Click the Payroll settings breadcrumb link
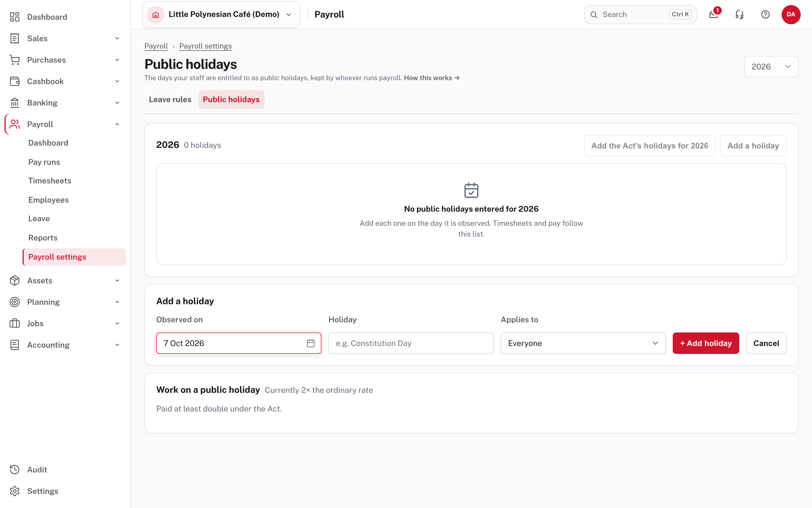 pyautogui.click(x=205, y=46)
